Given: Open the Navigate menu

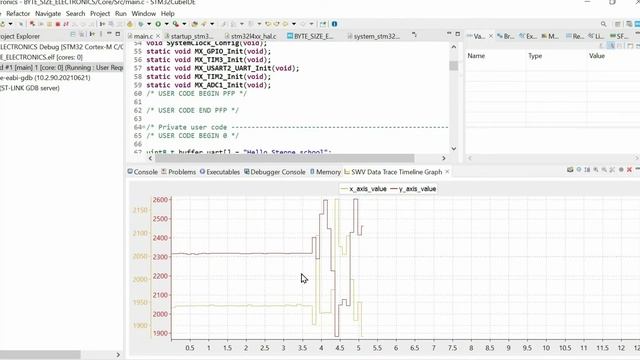Looking at the screenshot, I should click(48, 13).
